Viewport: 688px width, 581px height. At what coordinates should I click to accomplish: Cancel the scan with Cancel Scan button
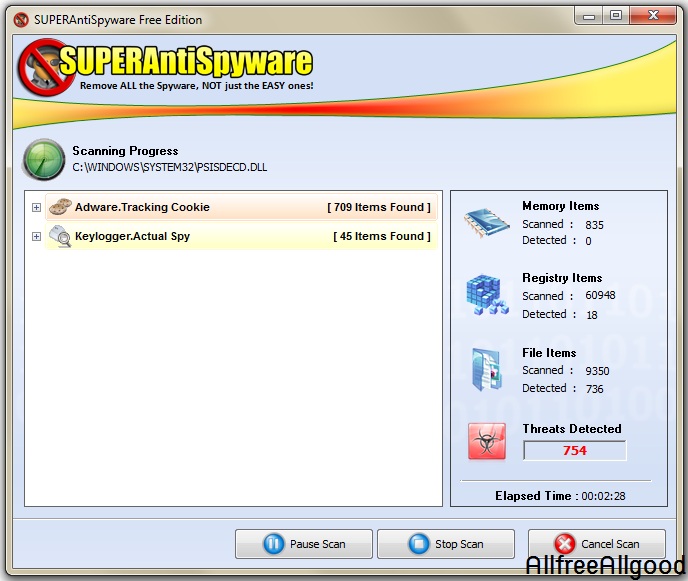click(x=597, y=544)
